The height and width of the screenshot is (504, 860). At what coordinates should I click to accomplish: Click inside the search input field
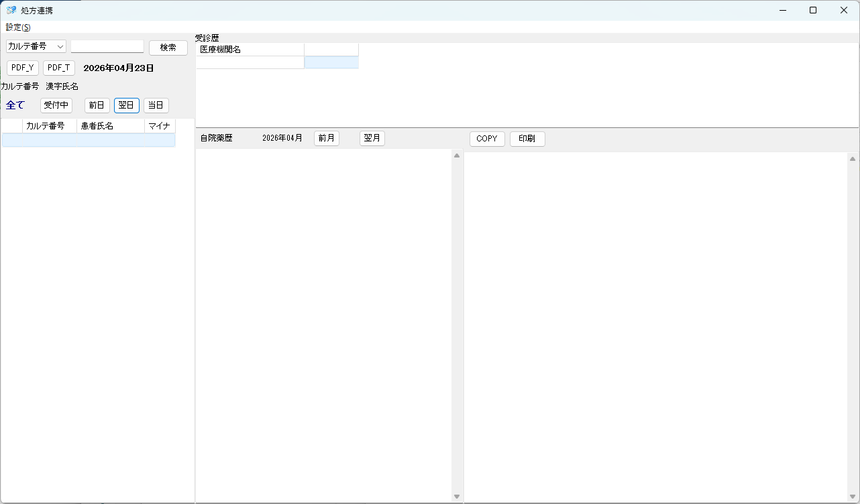click(107, 46)
